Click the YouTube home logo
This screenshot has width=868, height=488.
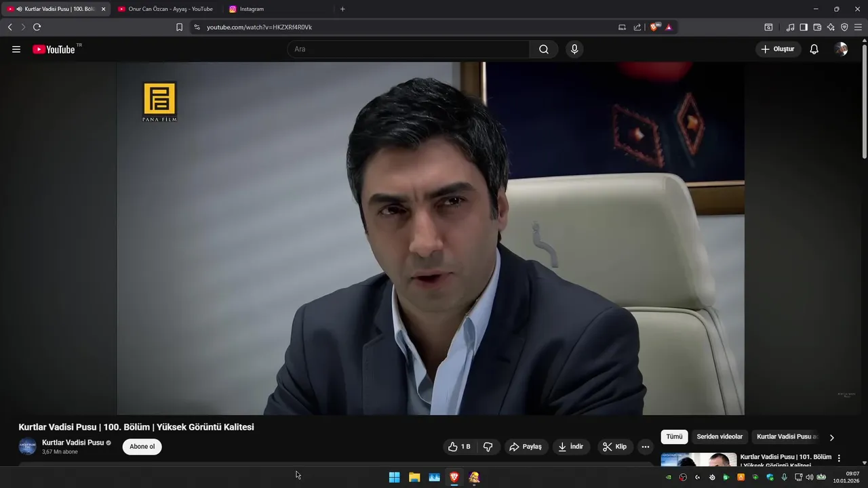[x=54, y=49]
